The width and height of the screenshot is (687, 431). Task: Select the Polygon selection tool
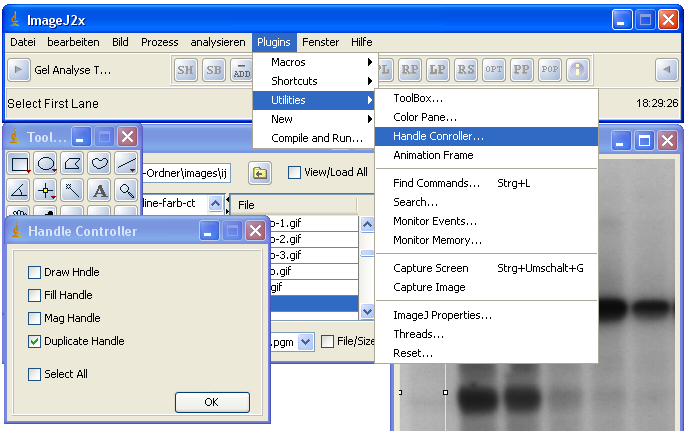click(73, 164)
